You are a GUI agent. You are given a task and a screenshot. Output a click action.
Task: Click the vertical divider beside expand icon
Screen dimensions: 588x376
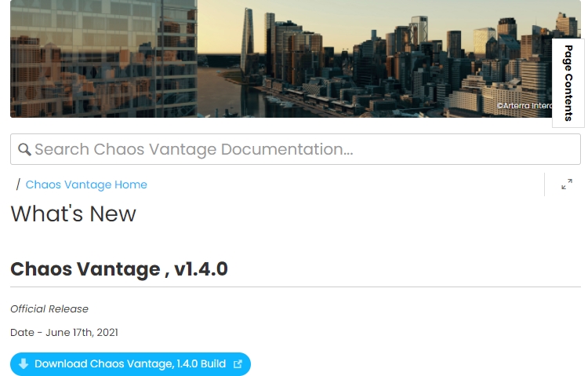(544, 184)
